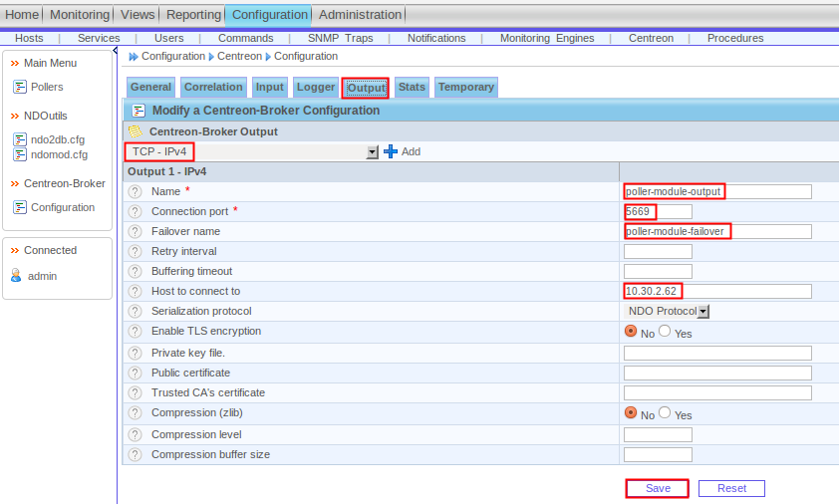This screenshot has height=504, width=839.
Task: Go to the SNMP Traps submenu
Action: 341,38
